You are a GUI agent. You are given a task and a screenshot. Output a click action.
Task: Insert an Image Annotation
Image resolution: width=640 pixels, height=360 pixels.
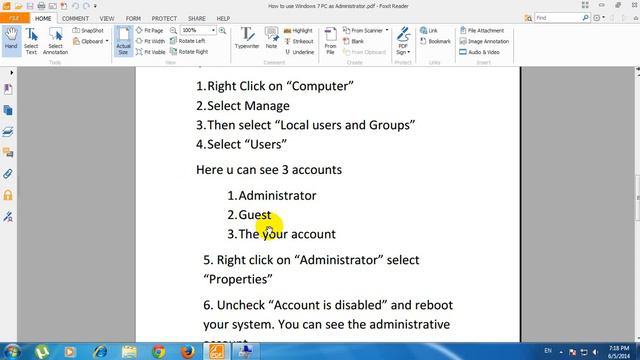click(484, 41)
